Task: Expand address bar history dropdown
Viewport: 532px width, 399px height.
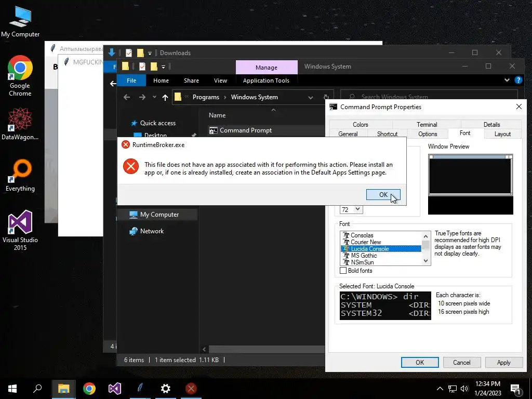Action: (311, 98)
